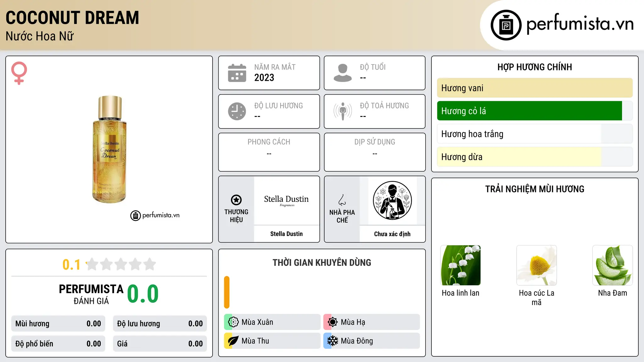Click the Mùa Thu leaf icon
644x362 pixels.
point(233,341)
